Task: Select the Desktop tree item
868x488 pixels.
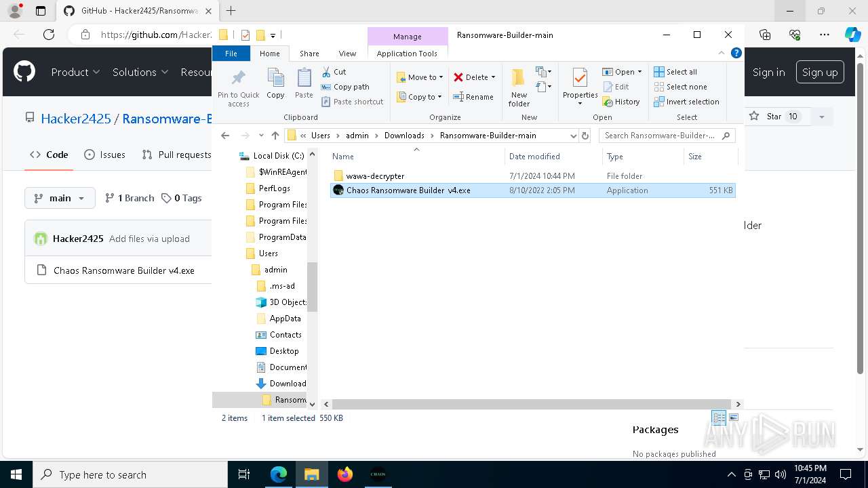Action: pyautogui.click(x=283, y=351)
